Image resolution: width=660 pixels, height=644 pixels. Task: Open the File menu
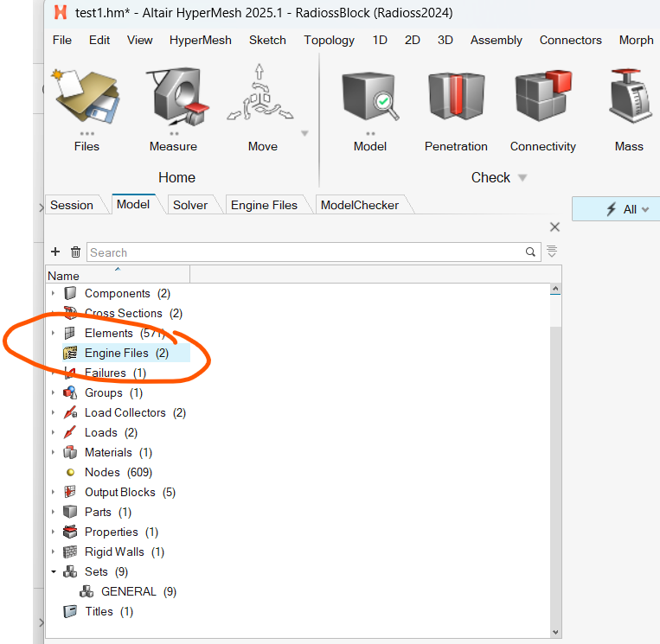(x=62, y=40)
